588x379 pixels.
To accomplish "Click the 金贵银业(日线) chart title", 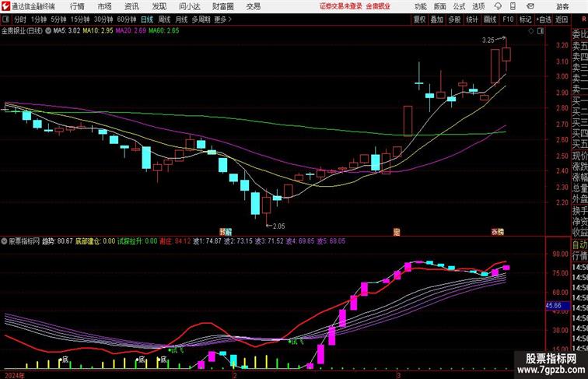I will pyautogui.click(x=22, y=31).
